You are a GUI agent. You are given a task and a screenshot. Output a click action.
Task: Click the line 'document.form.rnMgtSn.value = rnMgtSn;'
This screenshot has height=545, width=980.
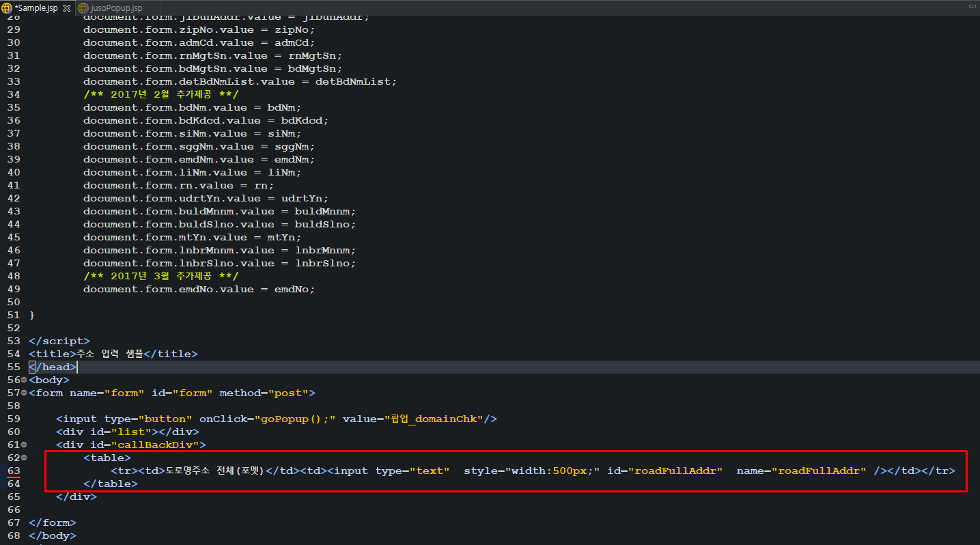212,55
